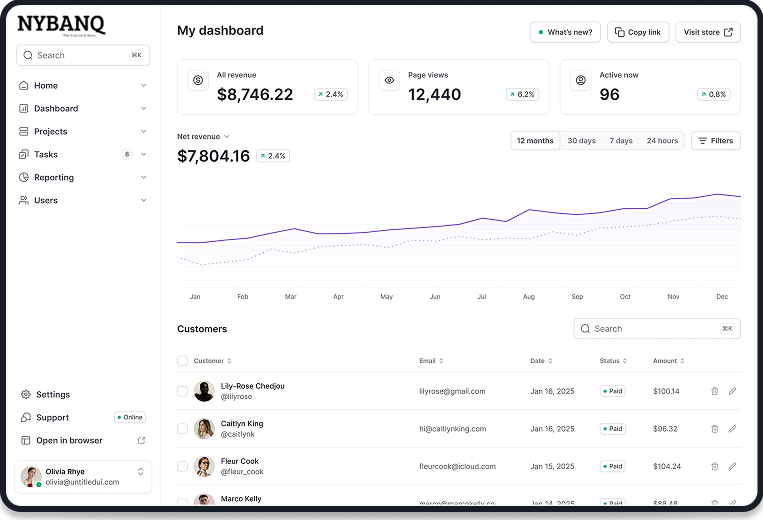Click the trash icon for Lily-Rose Chedjou
Viewport: 763px width, 520px height.
(x=714, y=391)
